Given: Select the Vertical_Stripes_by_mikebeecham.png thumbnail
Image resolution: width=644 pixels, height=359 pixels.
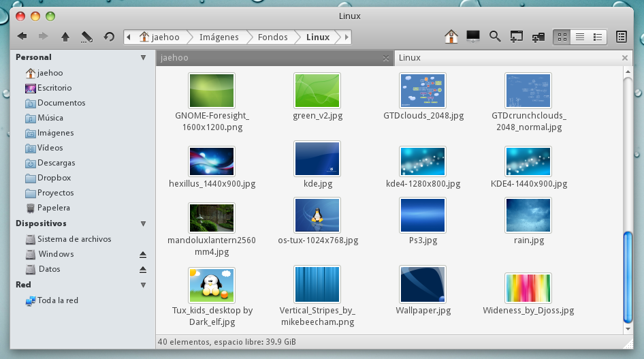Looking at the screenshot, I should point(317,284).
